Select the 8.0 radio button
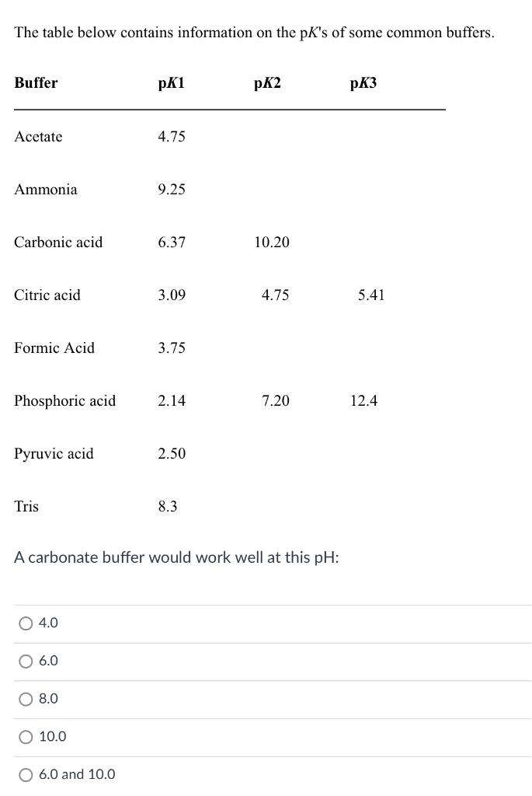This screenshot has height=796, width=532. 26,699
